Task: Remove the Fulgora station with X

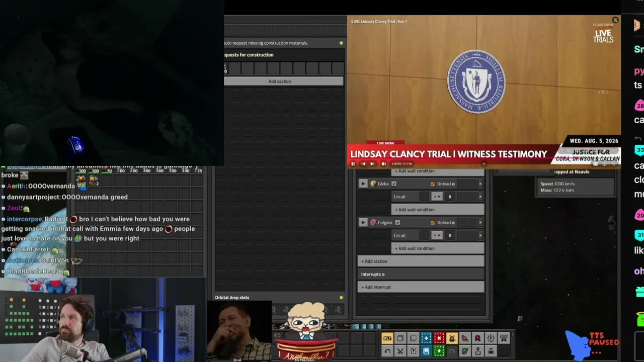Action: [x=480, y=222]
